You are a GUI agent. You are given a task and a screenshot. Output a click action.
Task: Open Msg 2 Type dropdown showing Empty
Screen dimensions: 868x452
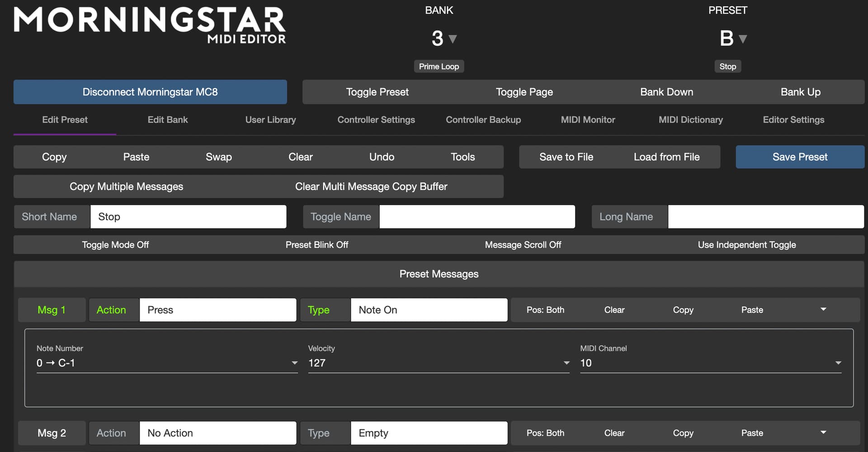click(429, 433)
